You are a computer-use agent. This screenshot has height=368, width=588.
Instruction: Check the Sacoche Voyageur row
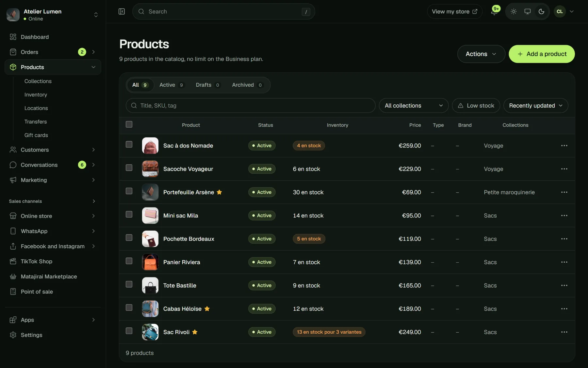[129, 167]
